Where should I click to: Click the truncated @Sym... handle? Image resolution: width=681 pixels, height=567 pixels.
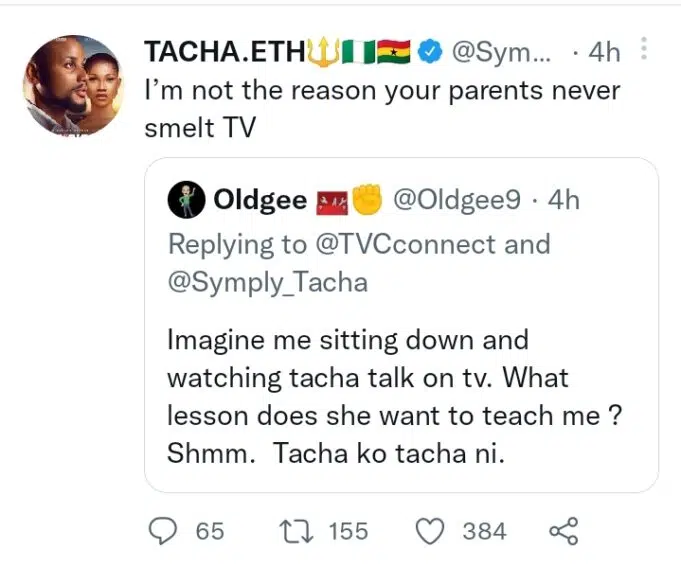coord(501,51)
